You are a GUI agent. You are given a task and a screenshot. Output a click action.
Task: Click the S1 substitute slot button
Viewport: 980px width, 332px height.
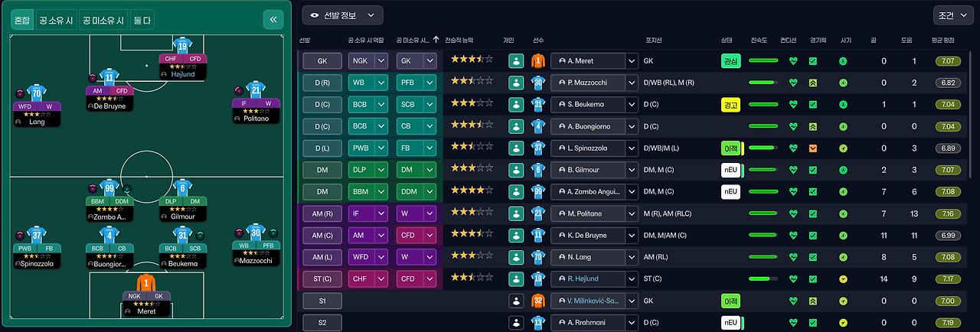pyautogui.click(x=322, y=301)
